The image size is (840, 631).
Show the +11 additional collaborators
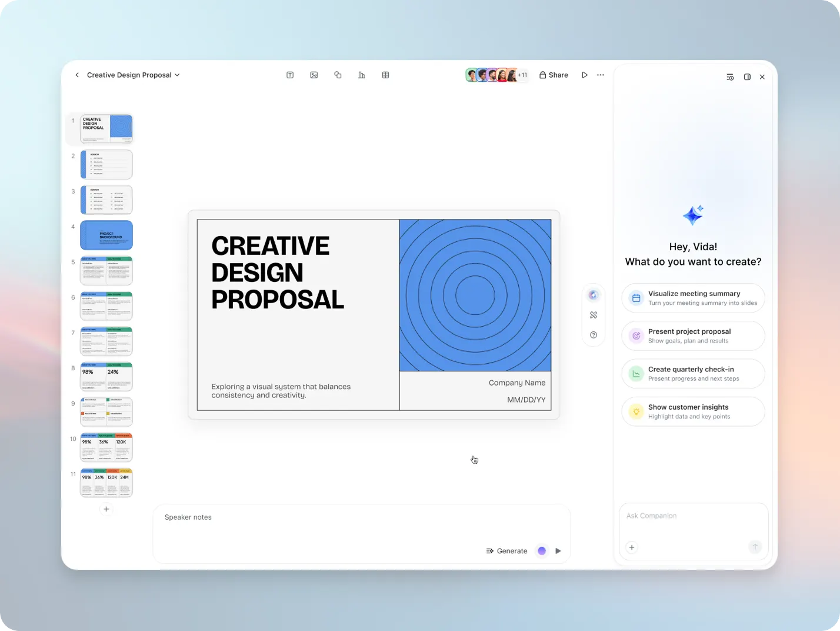click(522, 75)
